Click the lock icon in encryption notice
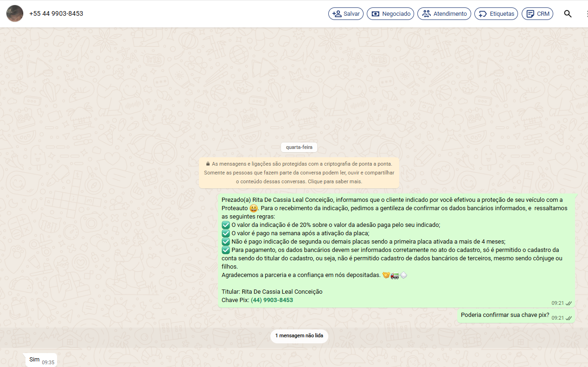588x367 pixels. (x=208, y=164)
